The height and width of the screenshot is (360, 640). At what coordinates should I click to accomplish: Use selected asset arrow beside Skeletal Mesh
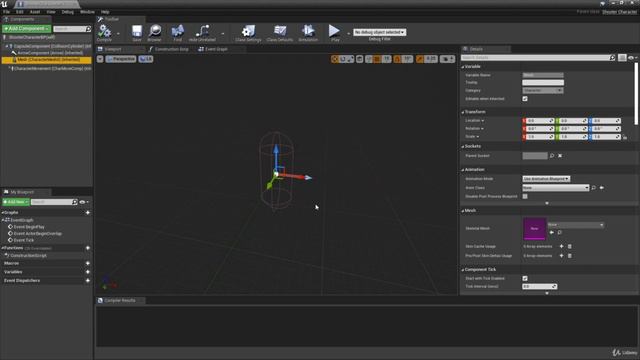tap(552, 232)
